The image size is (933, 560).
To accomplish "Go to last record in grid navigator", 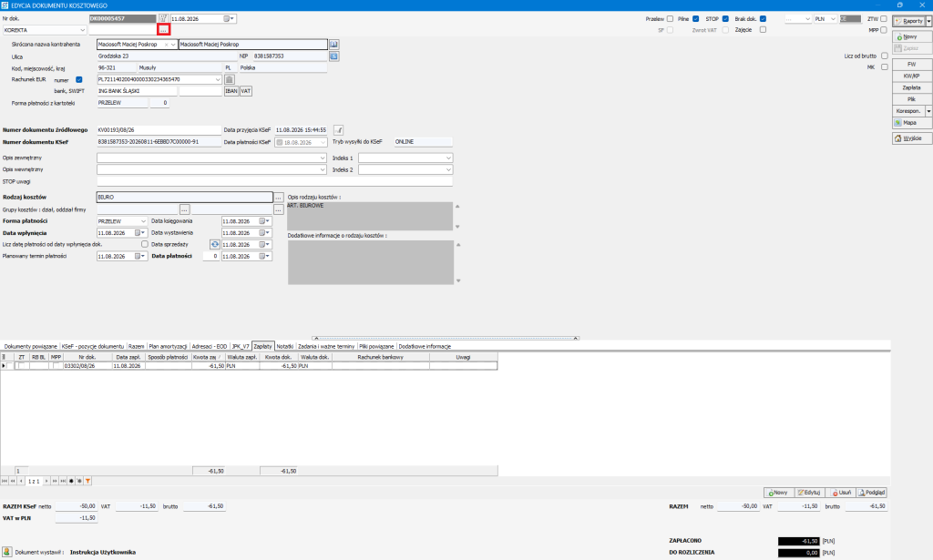I will pyautogui.click(x=63, y=481).
